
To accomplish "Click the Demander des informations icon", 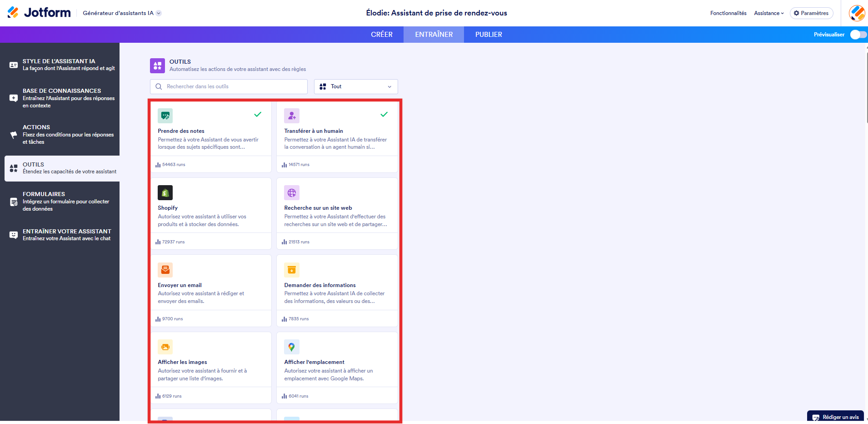I will 292,270.
